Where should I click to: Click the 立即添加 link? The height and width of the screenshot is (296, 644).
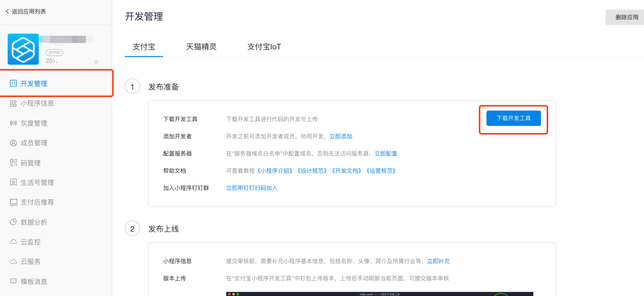click(x=341, y=136)
